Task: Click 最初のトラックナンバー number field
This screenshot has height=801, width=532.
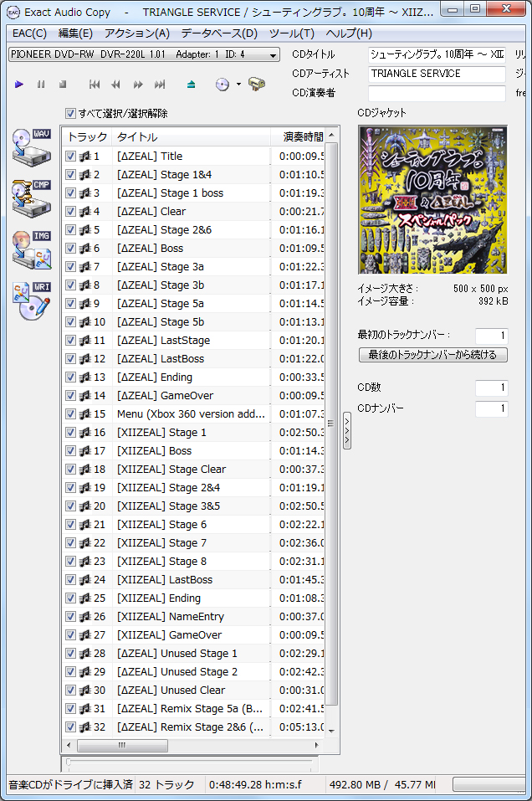Action: click(x=491, y=336)
